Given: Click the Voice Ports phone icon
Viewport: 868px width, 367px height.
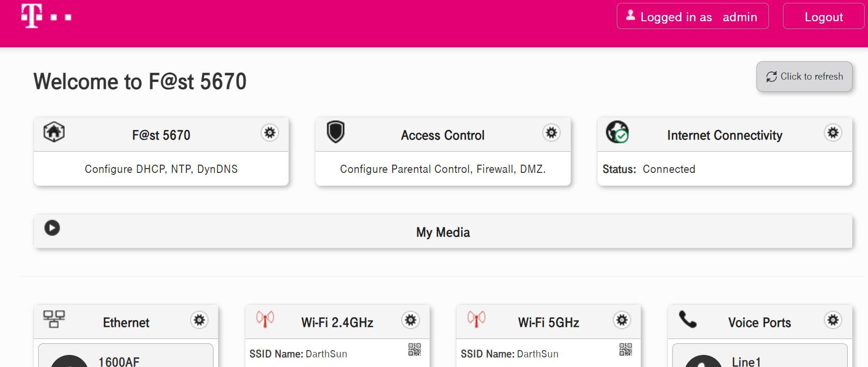Looking at the screenshot, I should pos(688,319).
